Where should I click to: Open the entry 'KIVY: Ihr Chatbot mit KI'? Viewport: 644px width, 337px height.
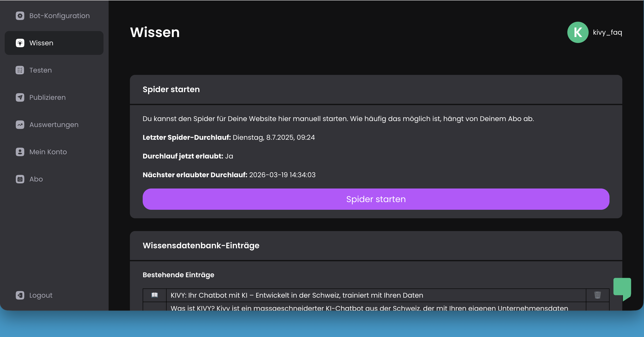[x=297, y=295]
